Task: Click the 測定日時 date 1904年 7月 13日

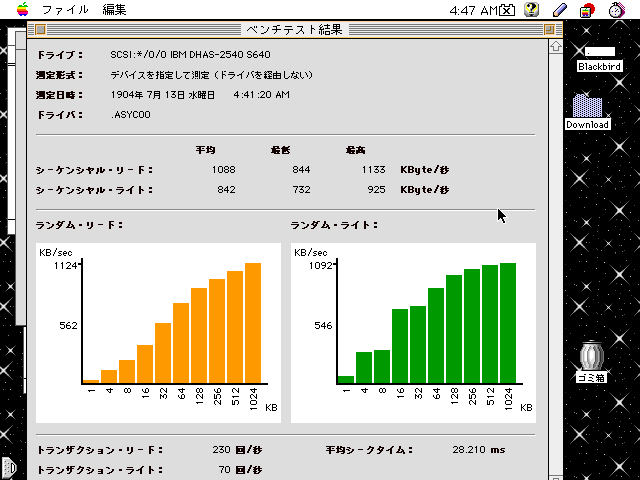Action: [x=149, y=95]
